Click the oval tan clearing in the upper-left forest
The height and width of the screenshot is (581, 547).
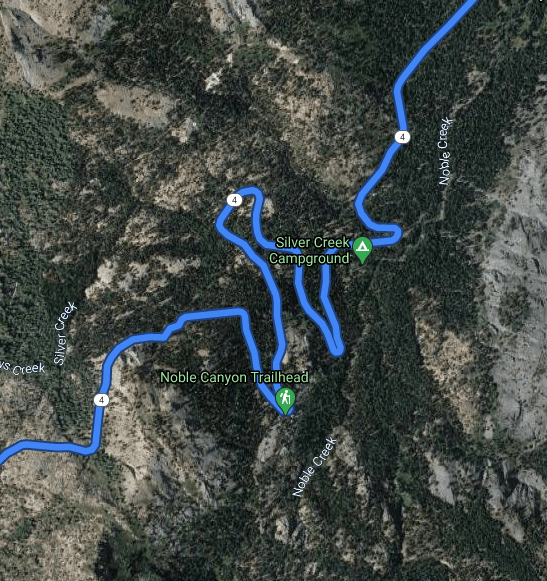coord(132,103)
